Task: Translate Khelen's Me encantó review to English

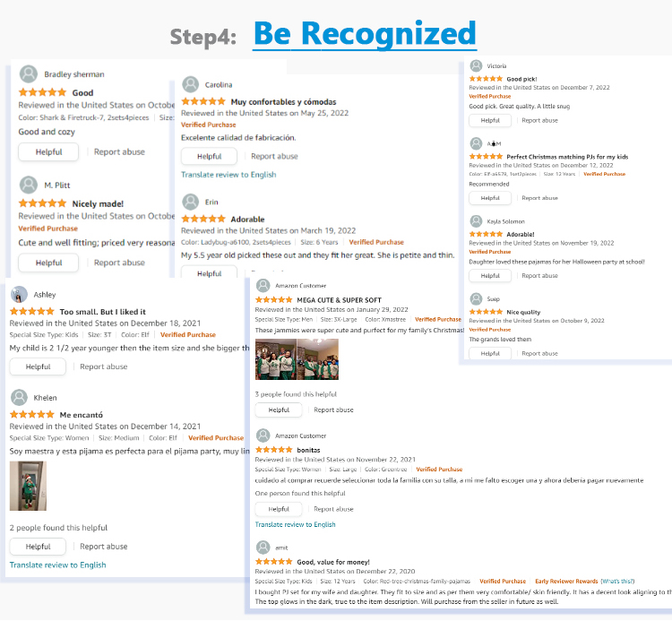Action: point(58,565)
